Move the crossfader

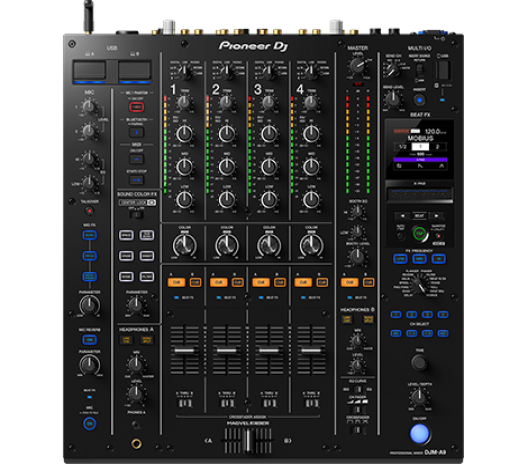(248, 440)
